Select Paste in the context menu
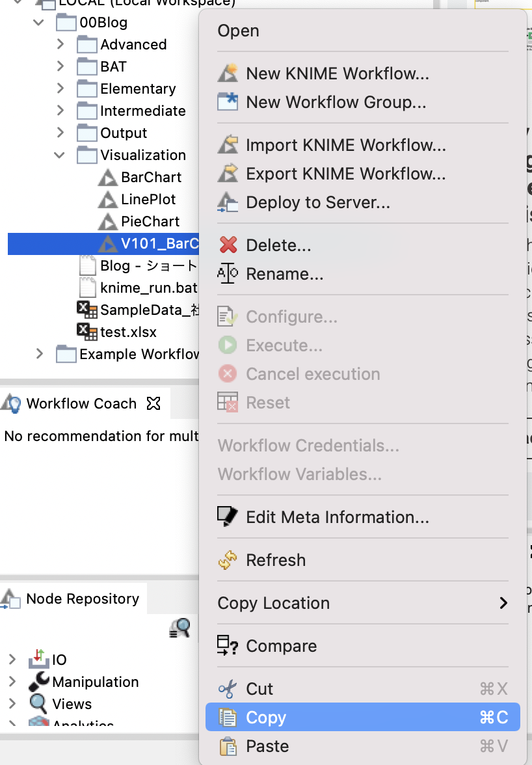Image resolution: width=532 pixels, height=765 pixels. (363, 746)
